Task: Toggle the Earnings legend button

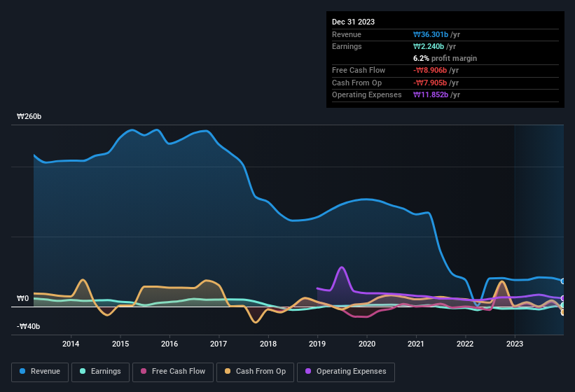Action: pyautogui.click(x=100, y=372)
